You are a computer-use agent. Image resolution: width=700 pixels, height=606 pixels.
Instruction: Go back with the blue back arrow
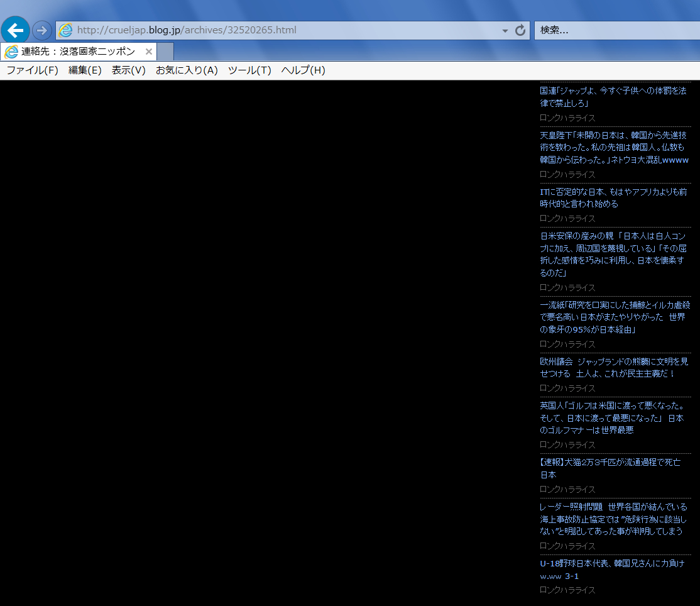point(15,30)
